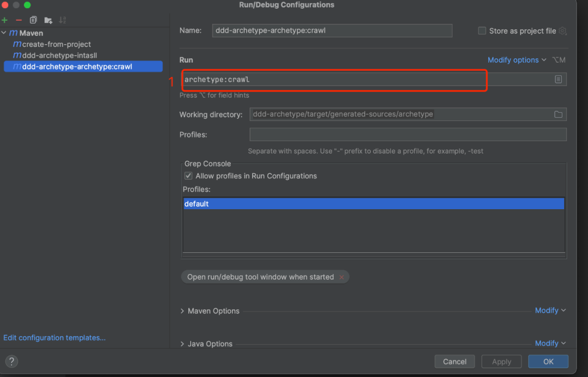This screenshot has height=377, width=588.
Task: Sort configurations alphabetically
Action: (x=63, y=20)
